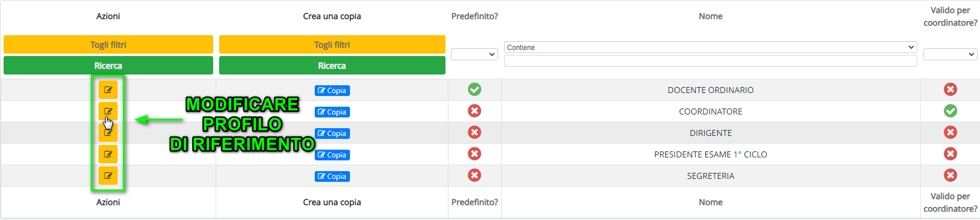
Task: Open the Predefinito filter dropdown
Action: (x=475, y=54)
